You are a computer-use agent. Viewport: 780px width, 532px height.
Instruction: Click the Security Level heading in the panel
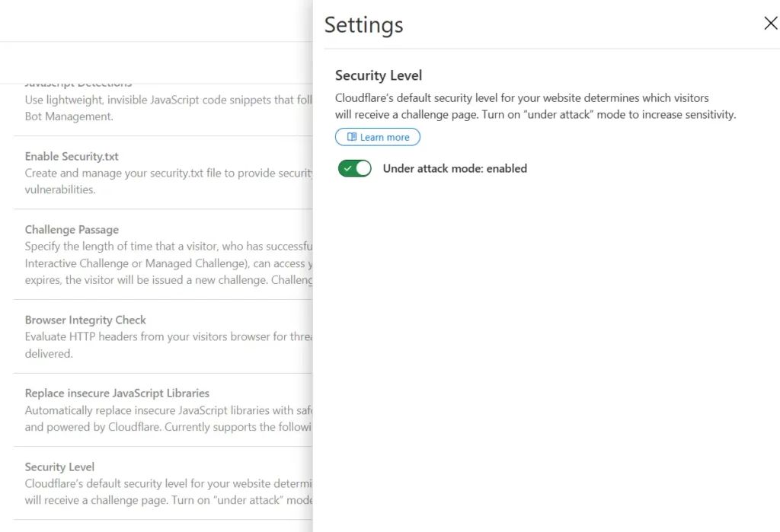[379, 75]
